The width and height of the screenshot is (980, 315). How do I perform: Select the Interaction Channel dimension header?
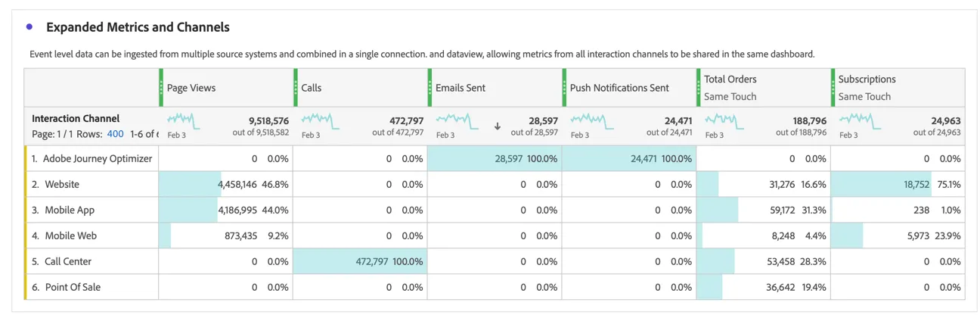[x=76, y=118]
